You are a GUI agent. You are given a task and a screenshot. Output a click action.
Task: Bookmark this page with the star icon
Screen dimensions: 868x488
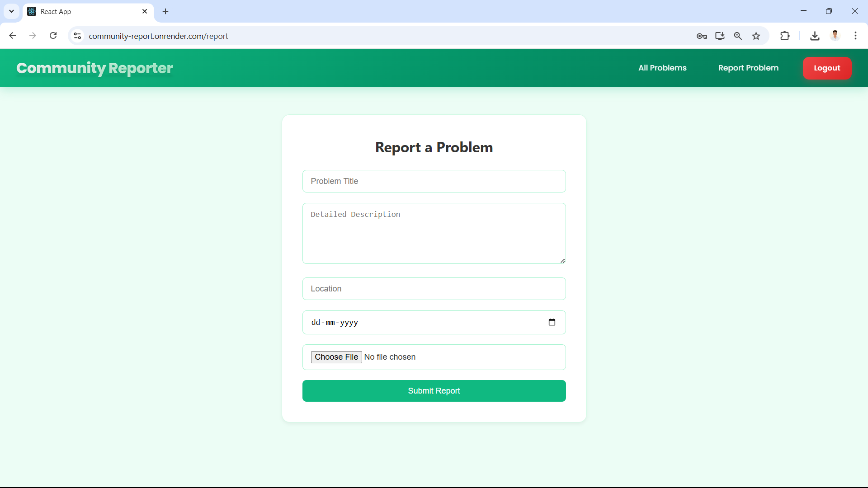coord(756,36)
